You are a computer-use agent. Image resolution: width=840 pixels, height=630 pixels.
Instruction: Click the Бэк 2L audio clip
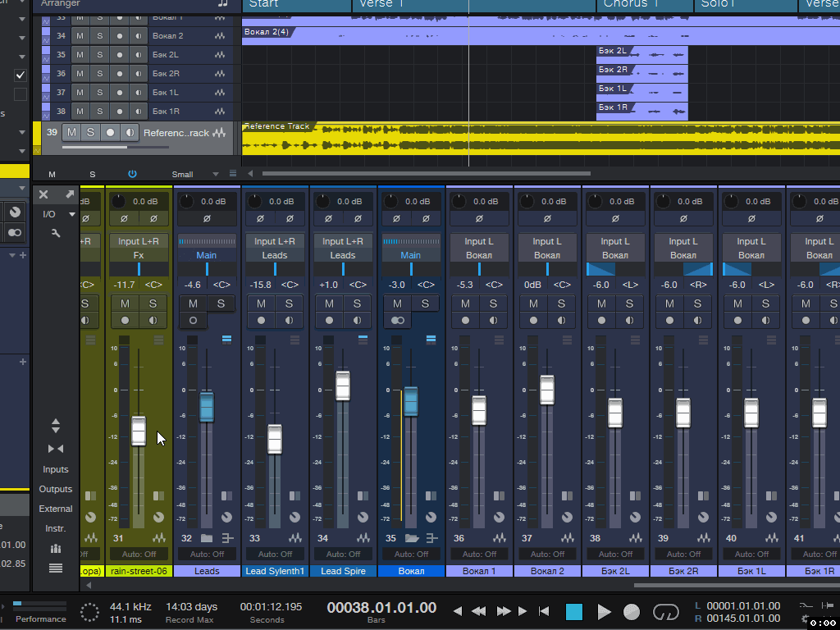pyautogui.click(x=641, y=55)
